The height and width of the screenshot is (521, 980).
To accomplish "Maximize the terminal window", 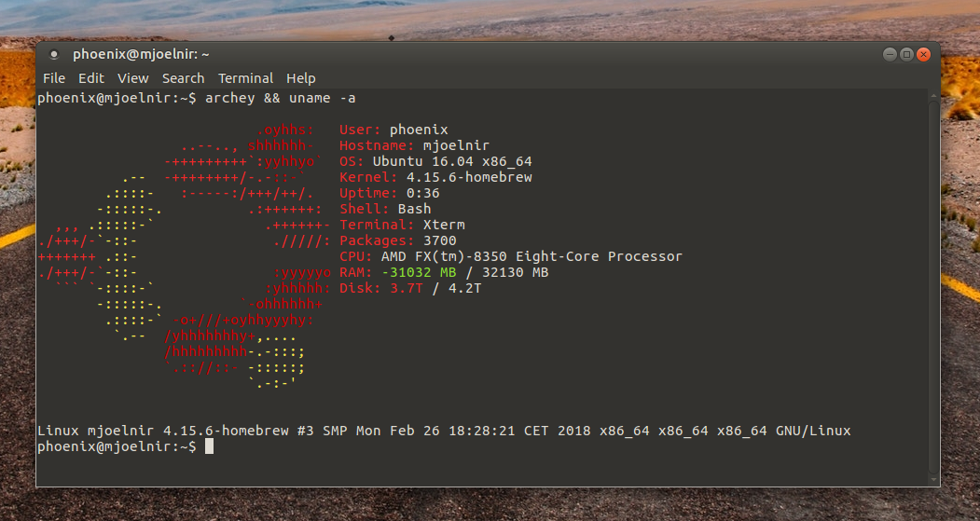I will (x=906, y=54).
